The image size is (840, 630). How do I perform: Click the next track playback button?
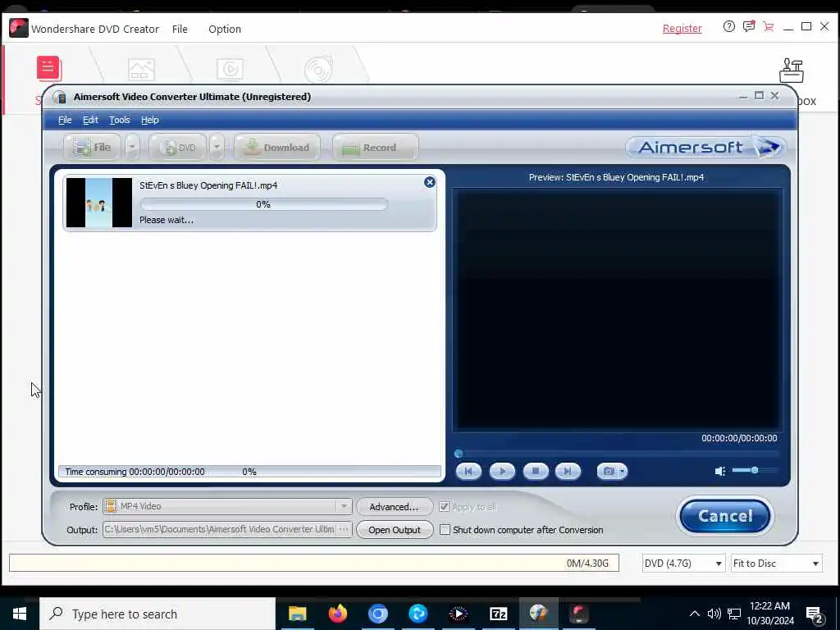[568, 472]
